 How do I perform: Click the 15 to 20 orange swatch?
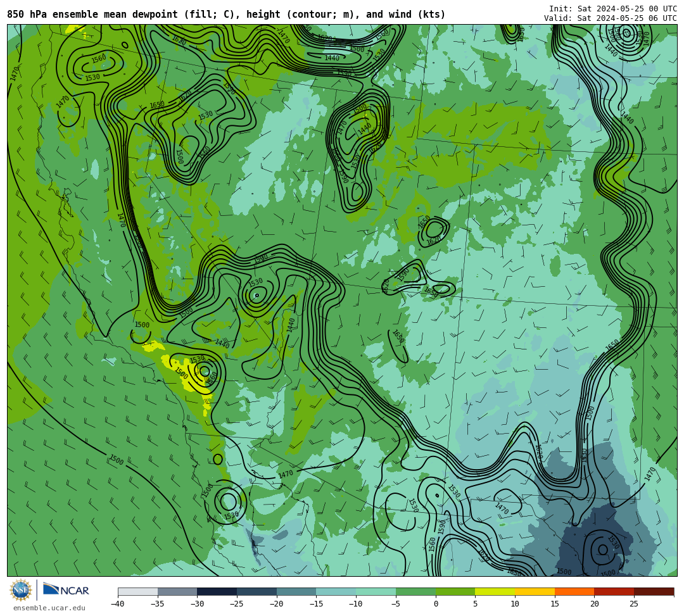(574, 591)
